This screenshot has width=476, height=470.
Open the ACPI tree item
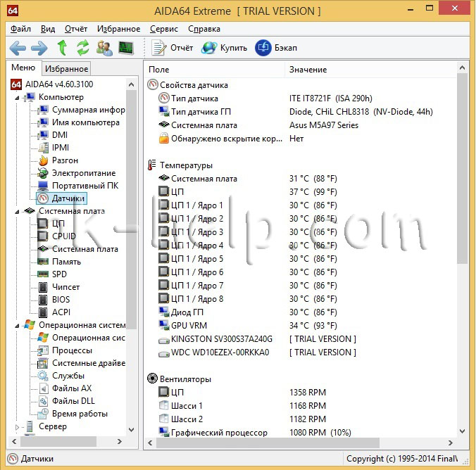point(54,312)
